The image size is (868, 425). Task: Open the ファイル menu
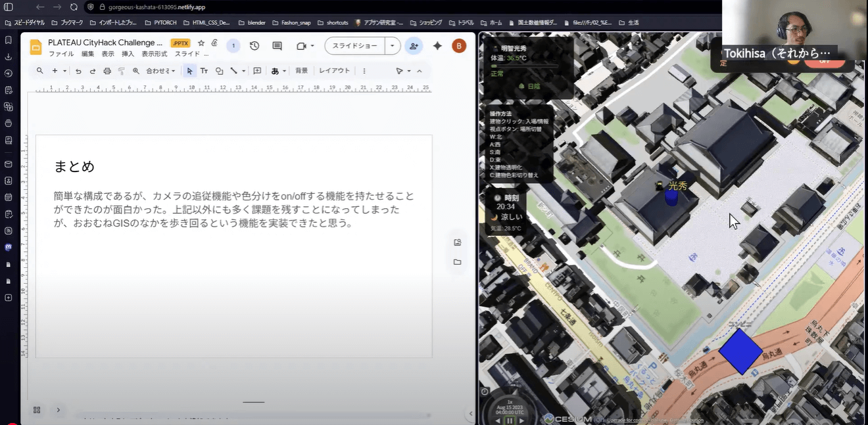(61, 54)
